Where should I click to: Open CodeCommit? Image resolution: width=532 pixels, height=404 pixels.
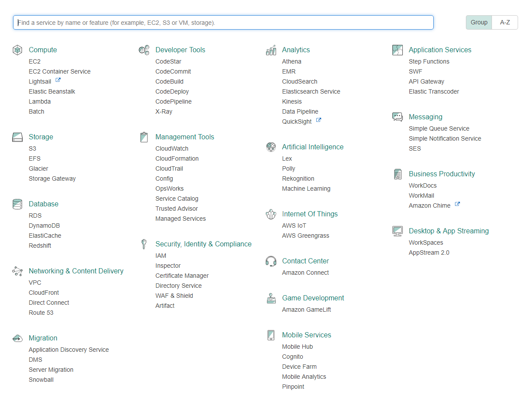[173, 72]
